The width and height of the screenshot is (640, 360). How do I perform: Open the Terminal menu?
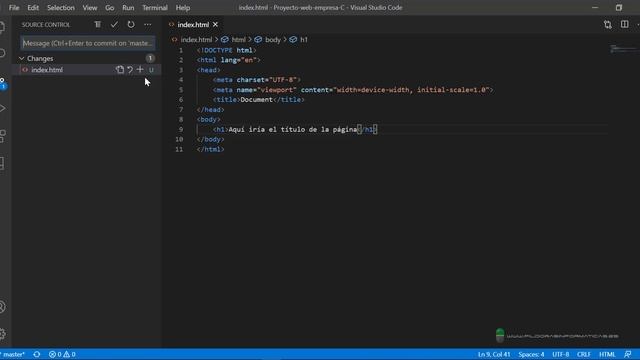[x=155, y=8]
